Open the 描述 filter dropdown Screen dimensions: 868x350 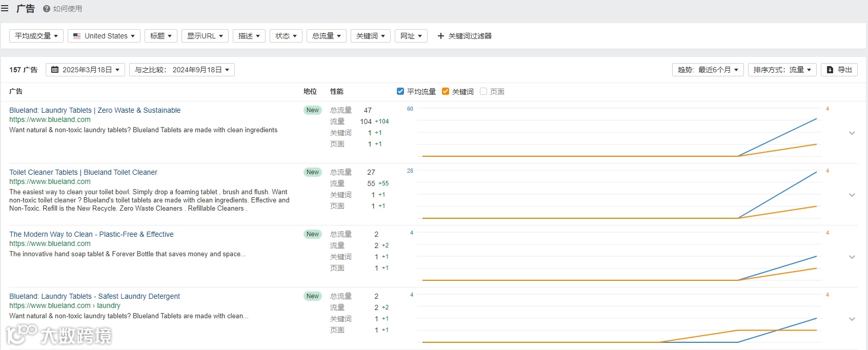coord(249,36)
